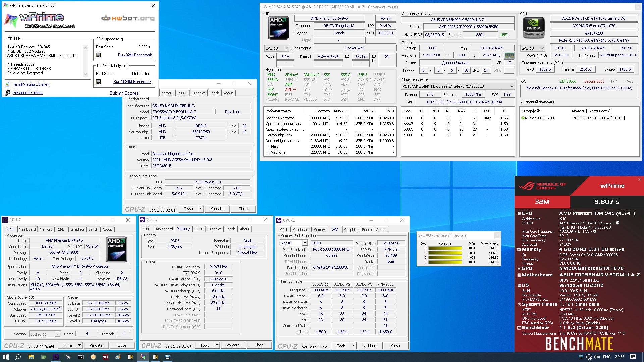Image resolution: width=644 pixels, height=362 pixels.
Task: Open the About tab in CPU-Z Mainboard window
Action: (228, 93)
